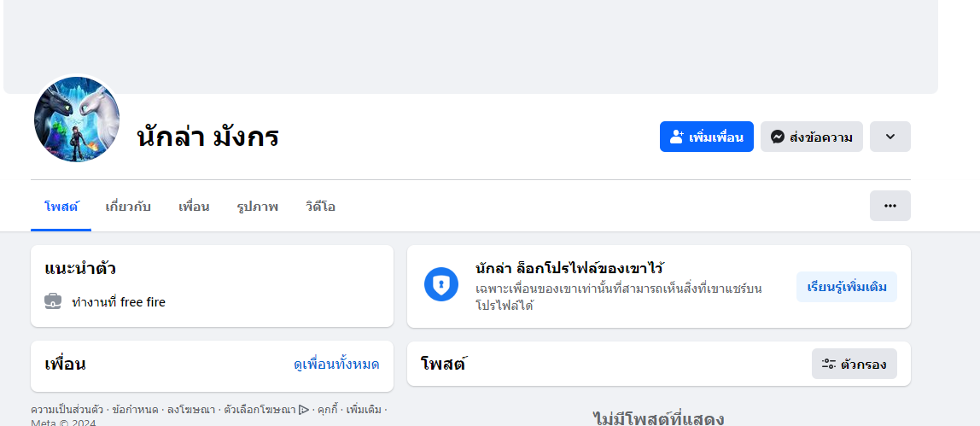Visit the ลงโฆษณา footer link
Viewport: 980px width, 426px height.
tap(191, 410)
